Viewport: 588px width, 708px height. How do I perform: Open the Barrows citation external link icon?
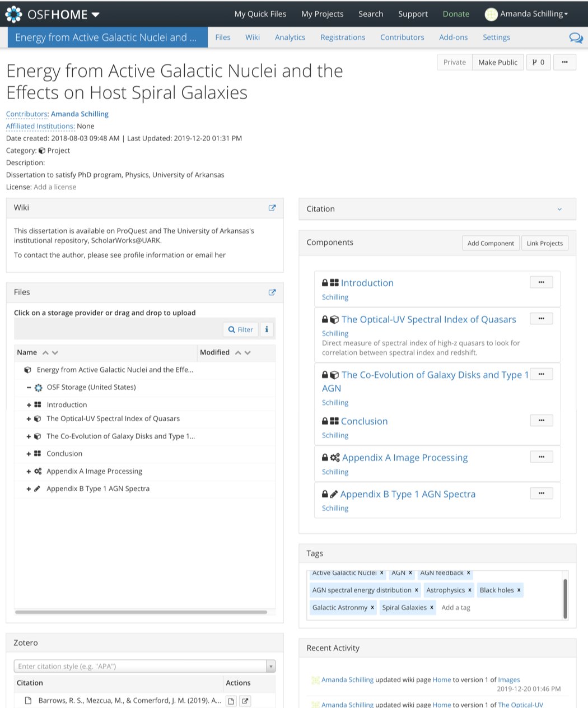click(245, 701)
